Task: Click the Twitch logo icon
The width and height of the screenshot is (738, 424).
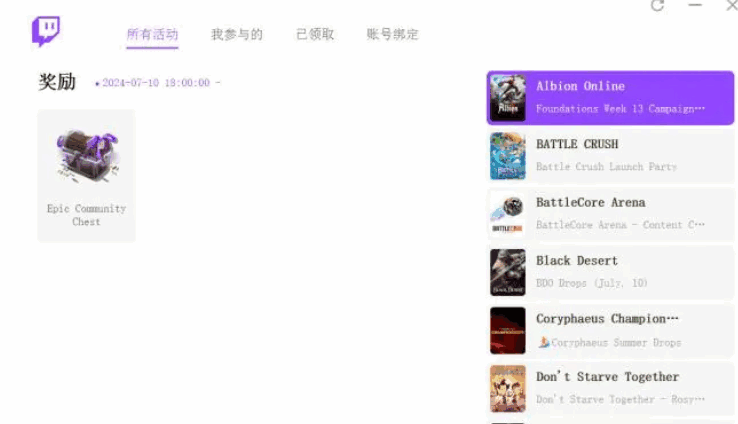Action: click(46, 31)
